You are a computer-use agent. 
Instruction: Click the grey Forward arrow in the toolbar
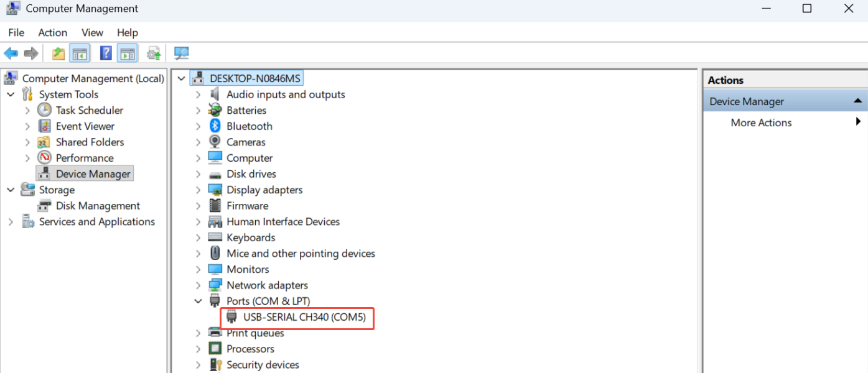(x=30, y=53)
